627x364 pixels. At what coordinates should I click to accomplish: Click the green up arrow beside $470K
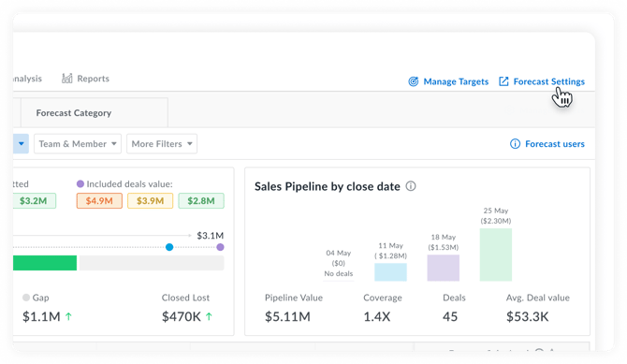(x=209, y=316)
